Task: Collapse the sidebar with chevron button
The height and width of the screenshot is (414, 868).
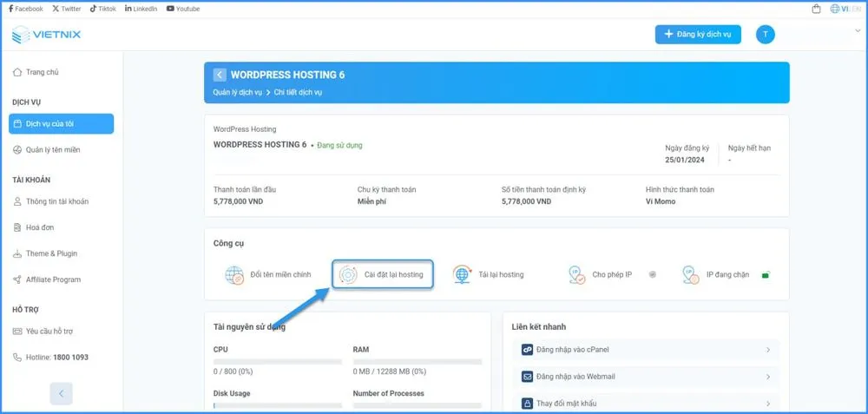Action: click(62, 393)
